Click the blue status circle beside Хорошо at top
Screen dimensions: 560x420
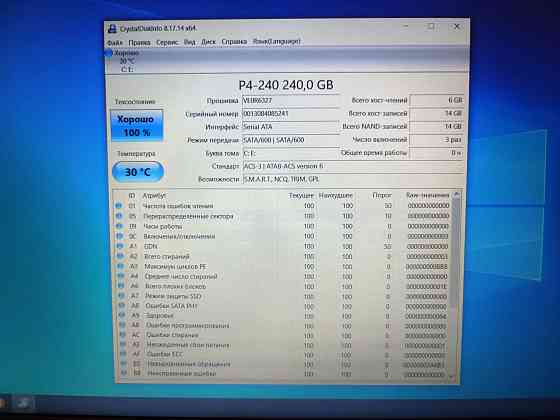pos(109,53)
